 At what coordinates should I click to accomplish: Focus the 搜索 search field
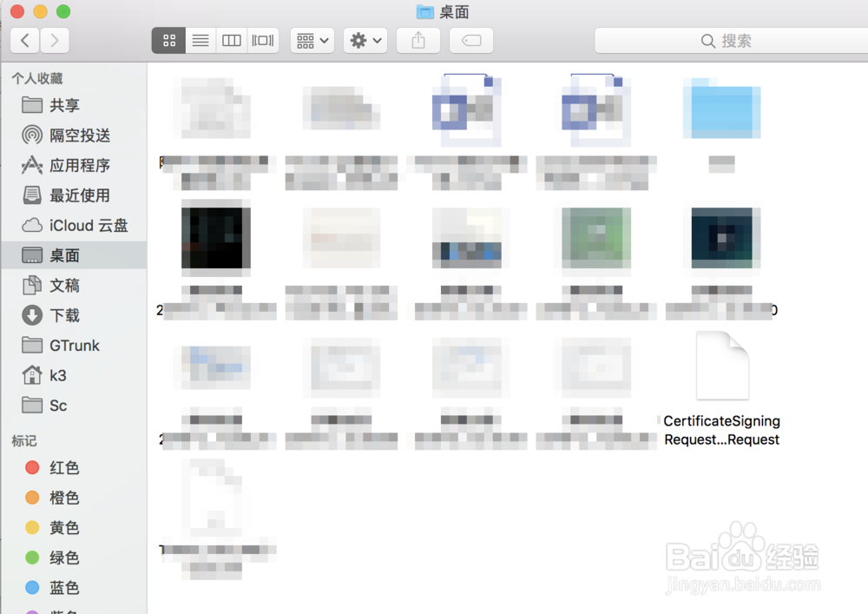[x=731, y=41]
